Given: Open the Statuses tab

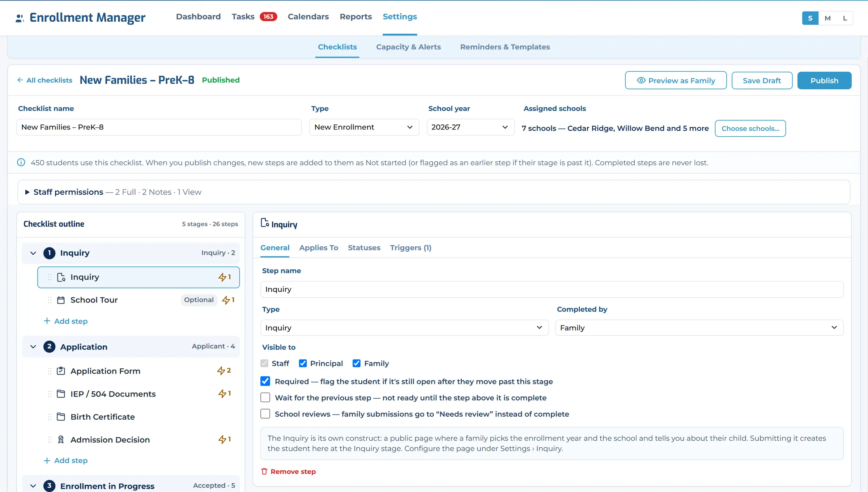Looking at the screenshot, I should click(364, 248).
